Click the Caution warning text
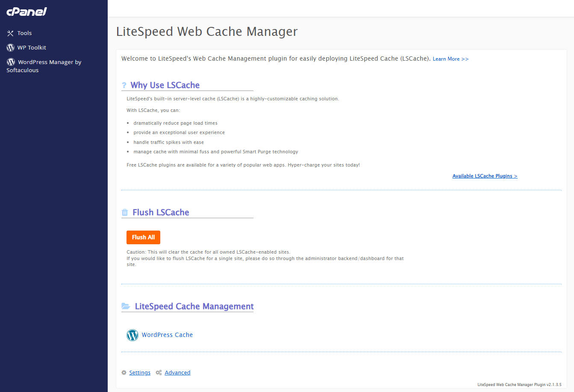The image size is (574, 392). tap(265, 258)
